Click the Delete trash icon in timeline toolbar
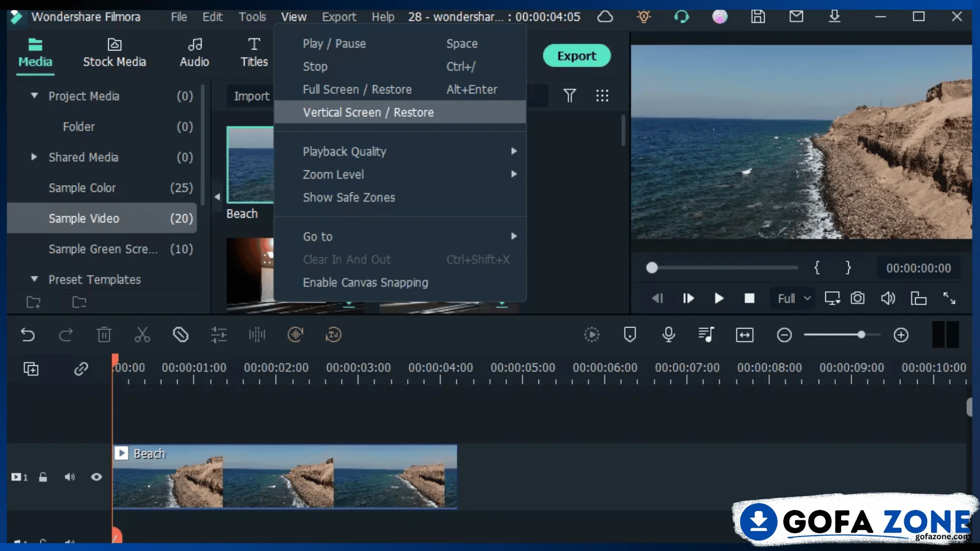The image size is (980, 551). click(x=104, y=335)
